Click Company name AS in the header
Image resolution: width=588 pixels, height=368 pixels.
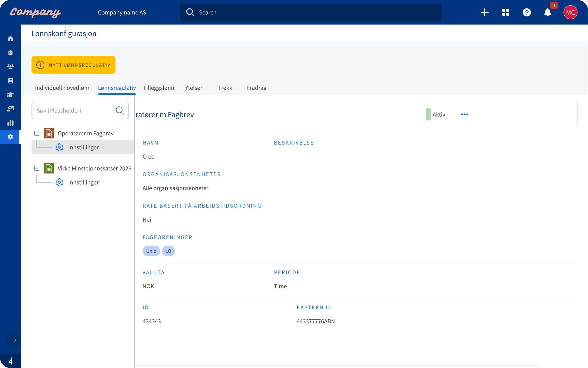[122, 12]
